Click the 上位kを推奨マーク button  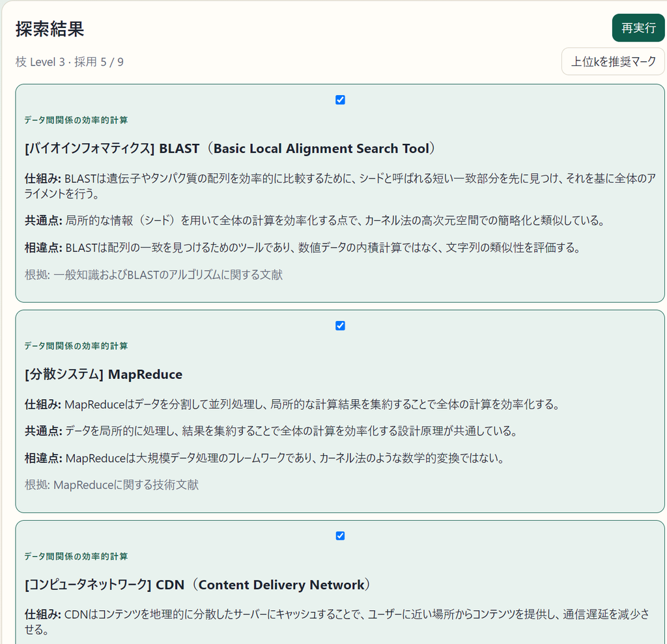pos(613,62)
